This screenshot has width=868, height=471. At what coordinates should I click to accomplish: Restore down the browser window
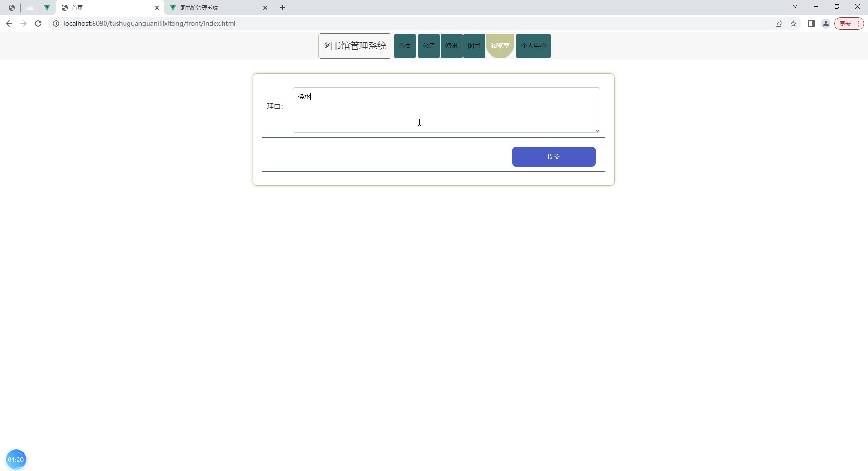click(837, 6)
